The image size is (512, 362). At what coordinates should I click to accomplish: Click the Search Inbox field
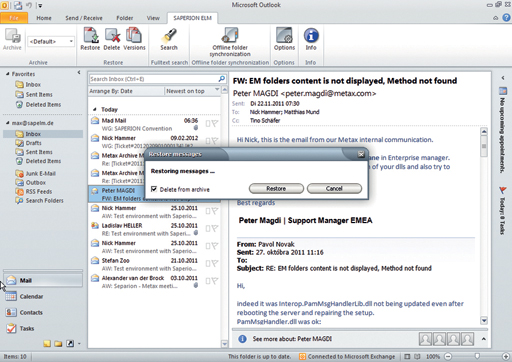click(153, 79)
